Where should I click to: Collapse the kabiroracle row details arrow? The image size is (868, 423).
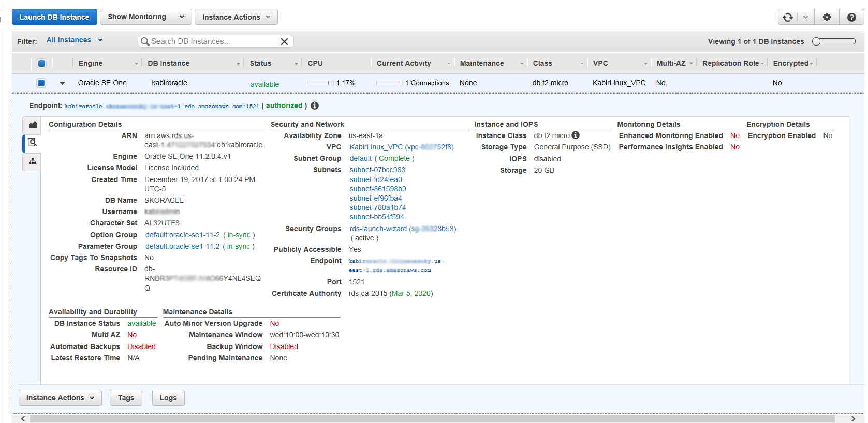[62, 83]
